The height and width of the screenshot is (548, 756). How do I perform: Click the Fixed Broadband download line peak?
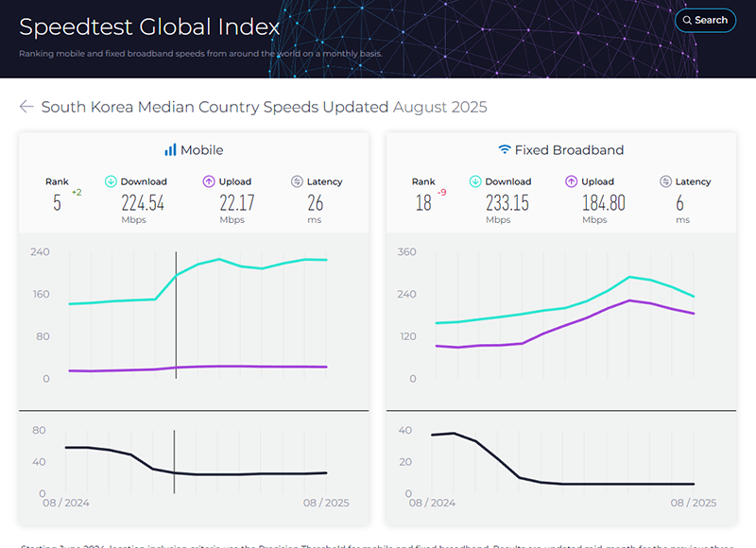[x=629, y=277]
